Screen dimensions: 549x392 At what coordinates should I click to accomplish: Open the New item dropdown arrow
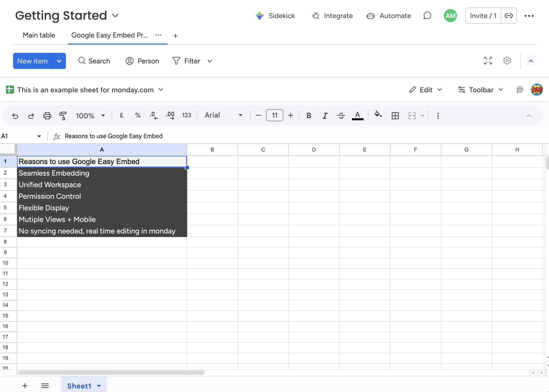pos(59,61)
